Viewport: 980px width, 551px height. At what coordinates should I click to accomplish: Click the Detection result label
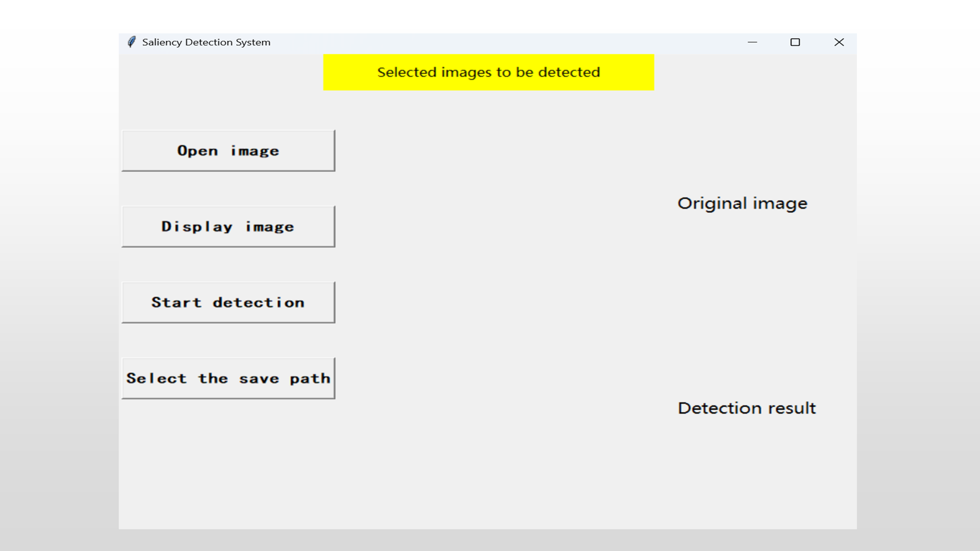747,408
